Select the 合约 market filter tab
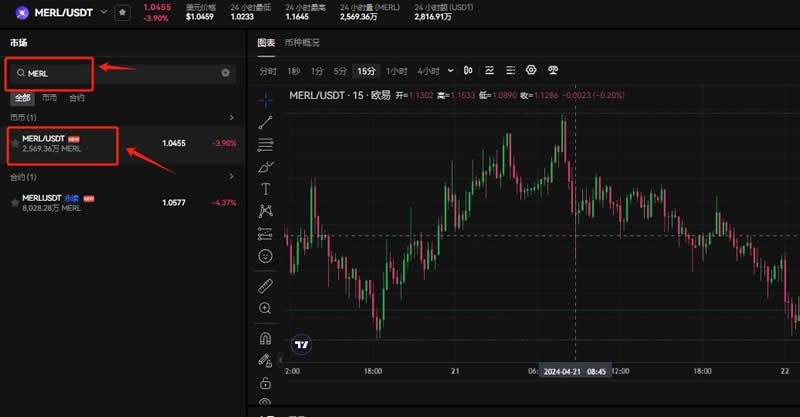The width and height of the screenshot is (800, 417). click(77, 98)
